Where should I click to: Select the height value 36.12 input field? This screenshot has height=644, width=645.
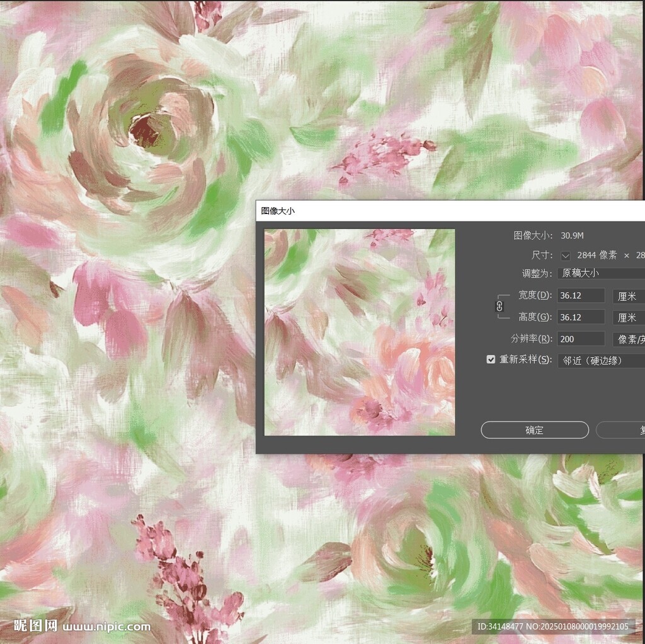pyautogui.click(x=580, y=317)
